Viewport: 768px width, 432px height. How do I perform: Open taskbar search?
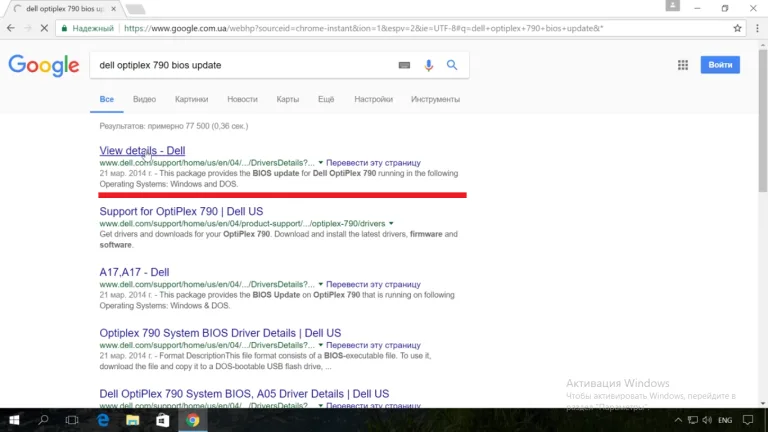click(x=43, y=420)
